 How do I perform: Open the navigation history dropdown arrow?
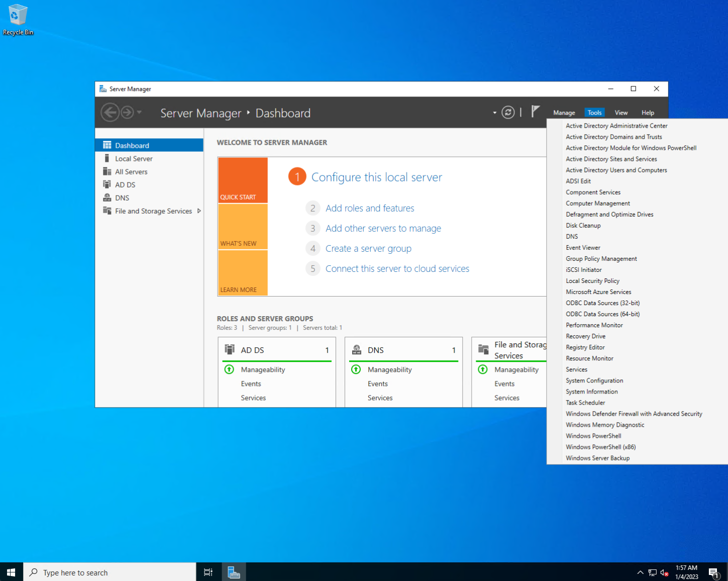(139, 112)
